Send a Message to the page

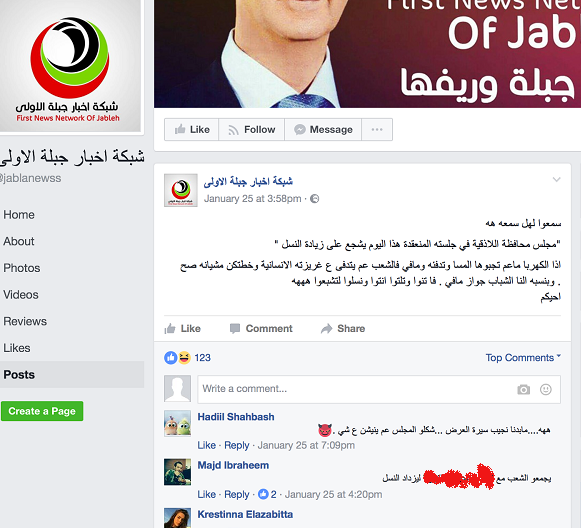[323, 130]
